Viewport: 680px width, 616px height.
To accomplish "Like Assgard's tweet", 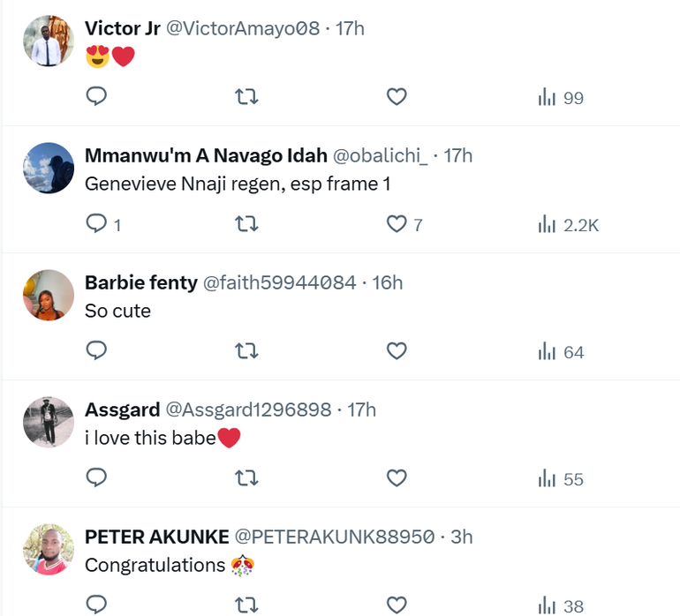I will [397, 478].
